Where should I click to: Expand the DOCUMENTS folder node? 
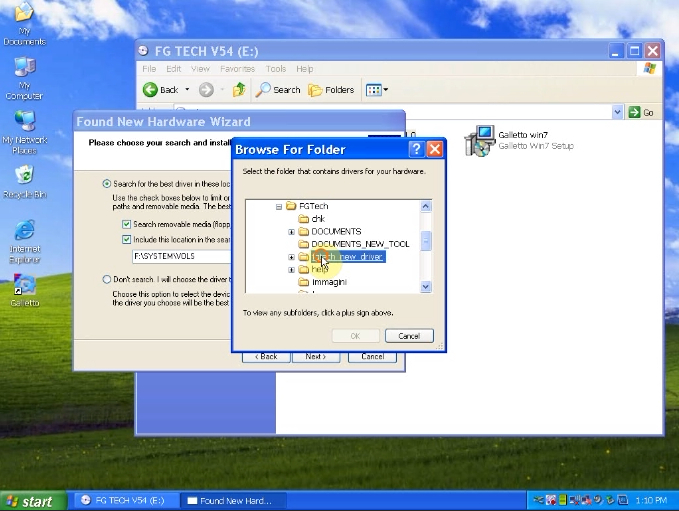point(291,232)
